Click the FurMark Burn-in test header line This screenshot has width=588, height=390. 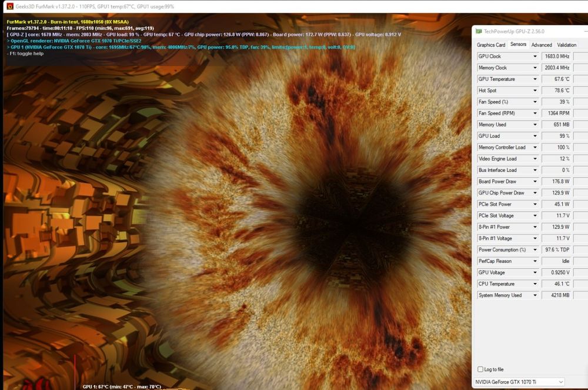pyautogui.click(x=68, y=22)
